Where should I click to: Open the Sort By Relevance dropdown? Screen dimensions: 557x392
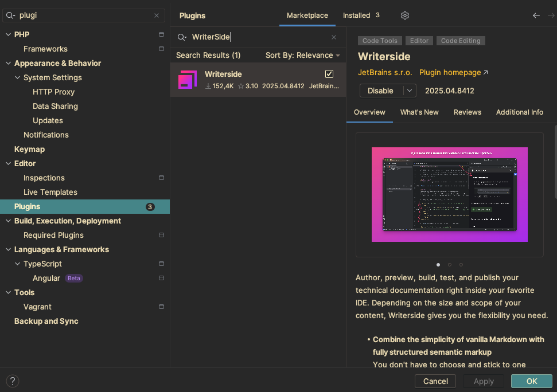(x=302, y=56)
